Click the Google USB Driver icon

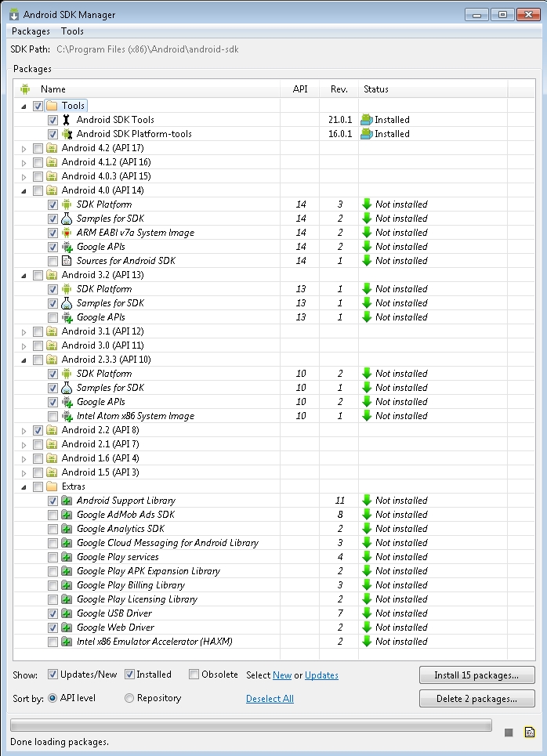coord(67,613)
